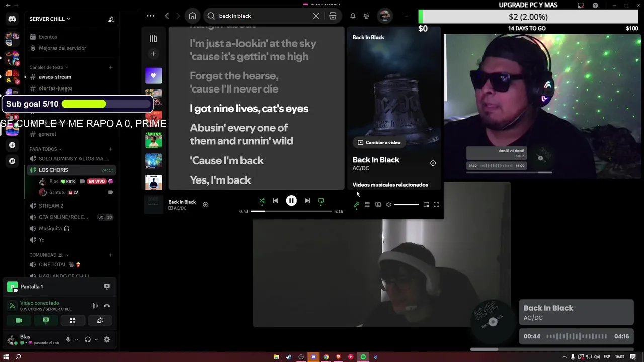Toggle repeat in Spotify player
Image resolution: width=644 pixels, height=362 pixels.
coord(321,201)
